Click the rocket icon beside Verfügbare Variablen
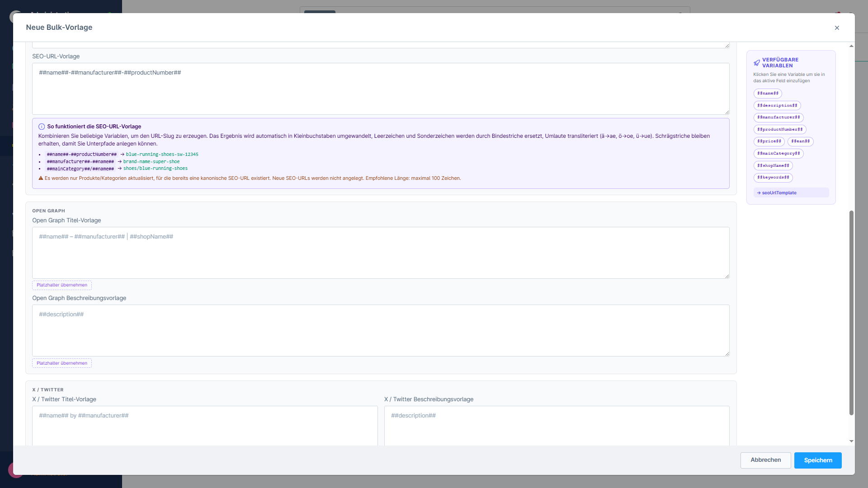 (756, 63)
